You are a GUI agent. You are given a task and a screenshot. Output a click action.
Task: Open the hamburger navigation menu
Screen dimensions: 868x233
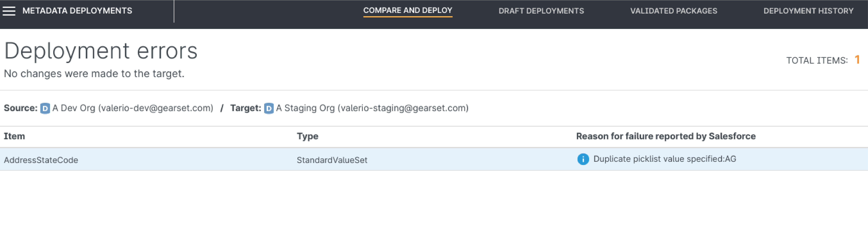pos(9,11)
